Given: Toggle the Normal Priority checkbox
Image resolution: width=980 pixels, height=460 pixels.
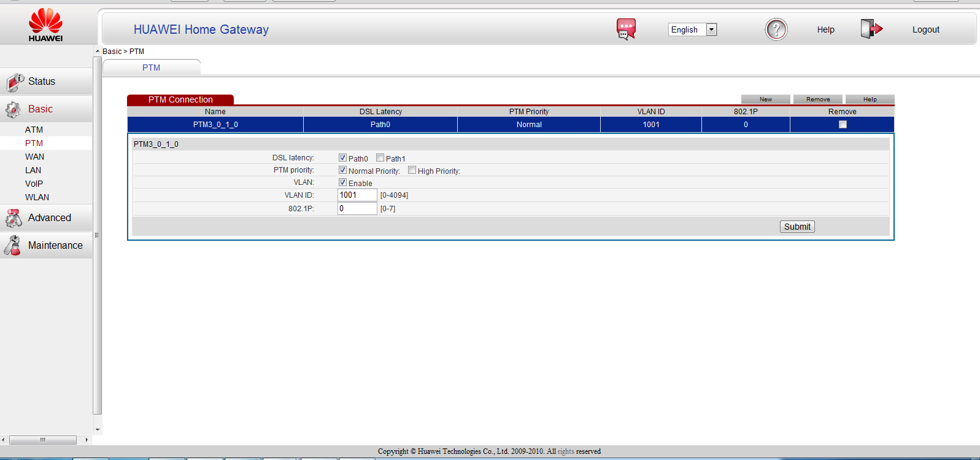Looking at the screenshot, I should [x=343, y=170].
